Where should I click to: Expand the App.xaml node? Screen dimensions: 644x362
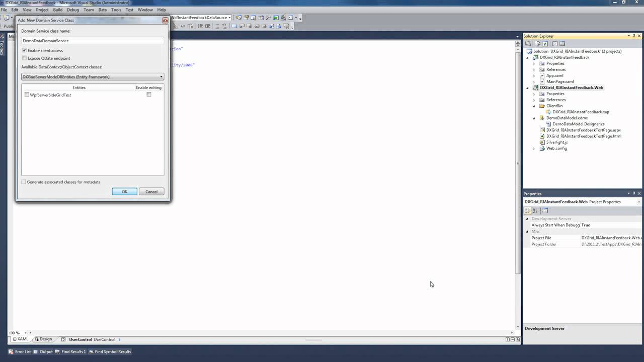pos(534,75)
